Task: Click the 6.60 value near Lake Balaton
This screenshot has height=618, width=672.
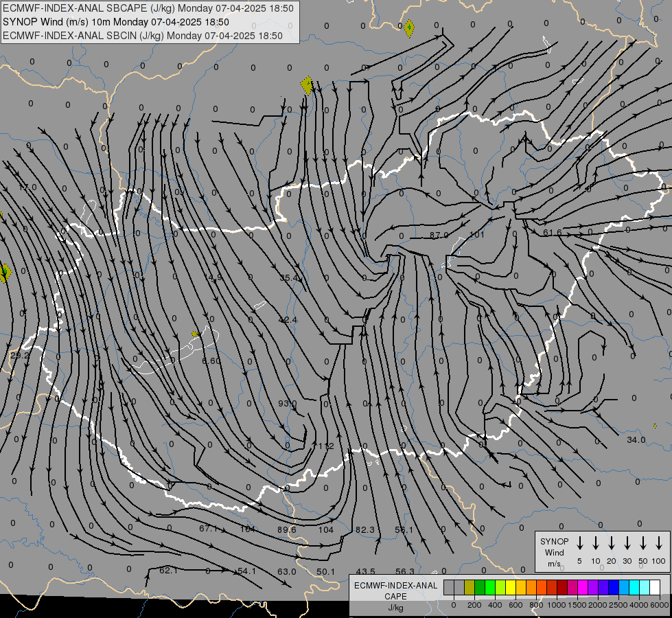Action: click(x=211, y=361)
